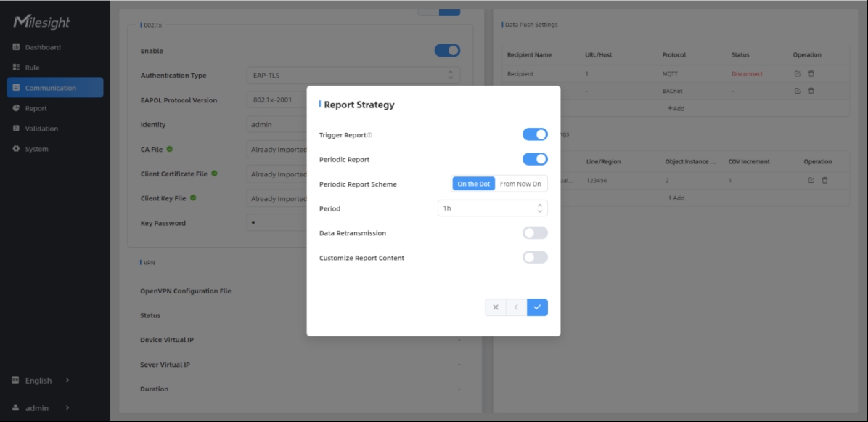The image size is (868, 422).
Task: Go to the Validation section in sidebar
Action: click(41, 129)
